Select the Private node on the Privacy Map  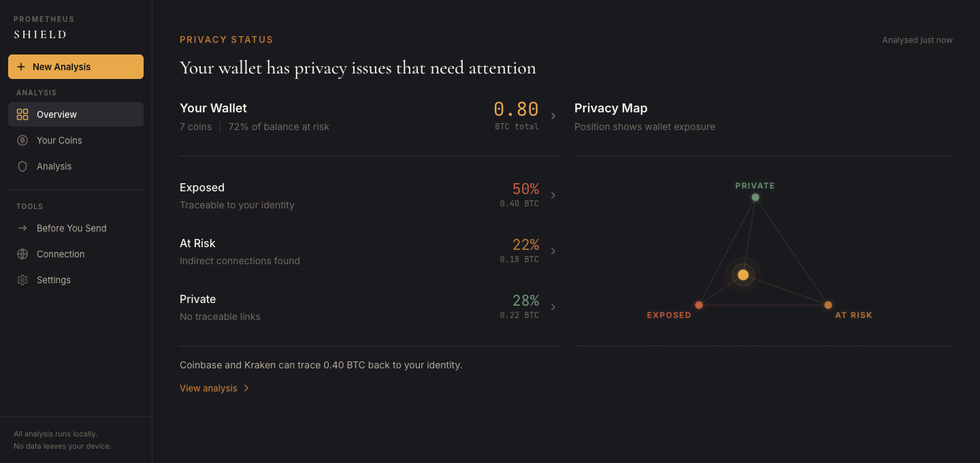tap(755, 197)
